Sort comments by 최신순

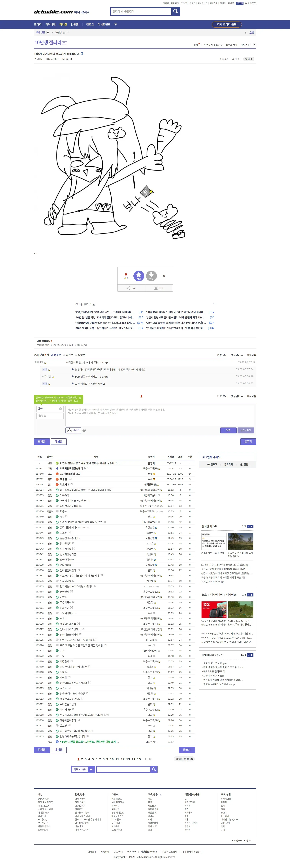coord(68,355)
